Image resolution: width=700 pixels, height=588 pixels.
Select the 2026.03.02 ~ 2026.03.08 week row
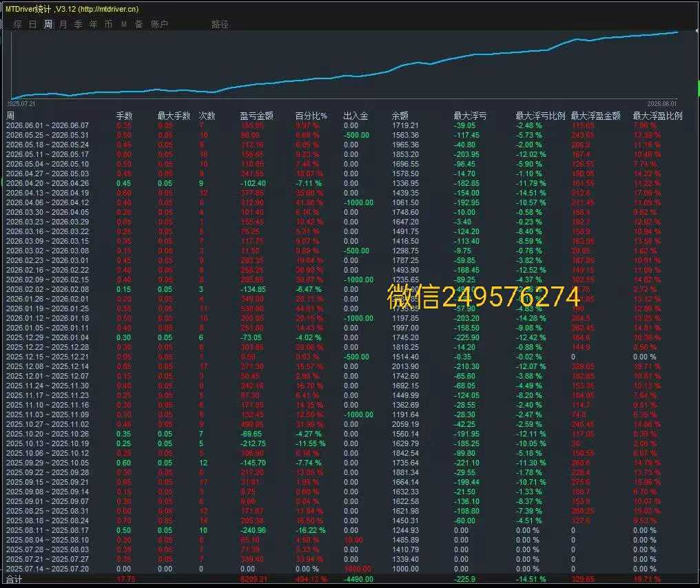click(344, 251)
